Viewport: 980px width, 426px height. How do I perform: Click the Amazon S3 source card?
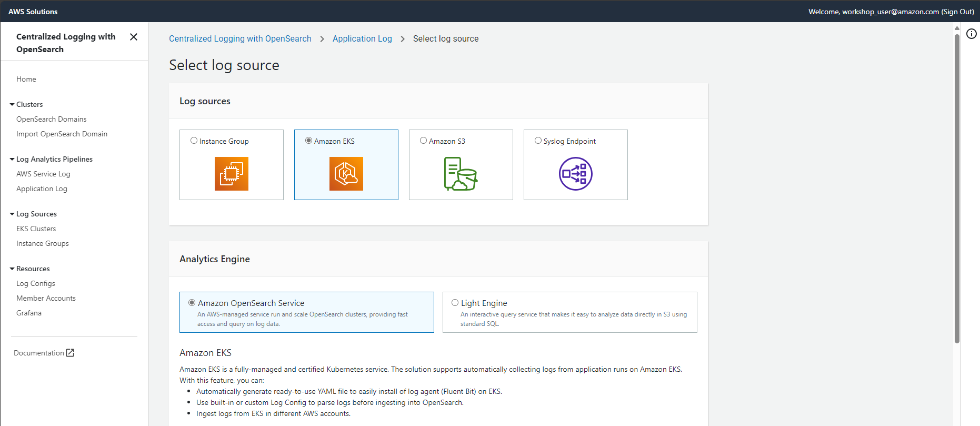pos(461,165)
